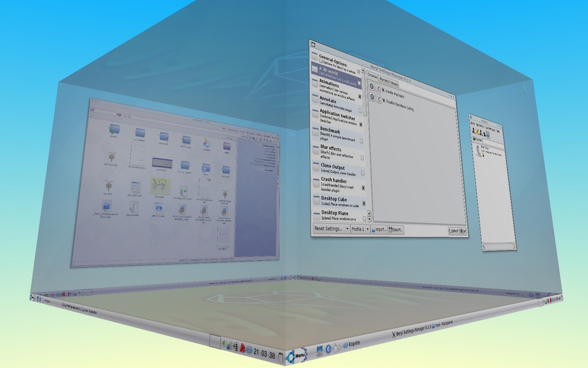This screenshot has width=588, height=368.
Task: Enable the Clone Output plugin checkbox
Action: pos(363,172)
